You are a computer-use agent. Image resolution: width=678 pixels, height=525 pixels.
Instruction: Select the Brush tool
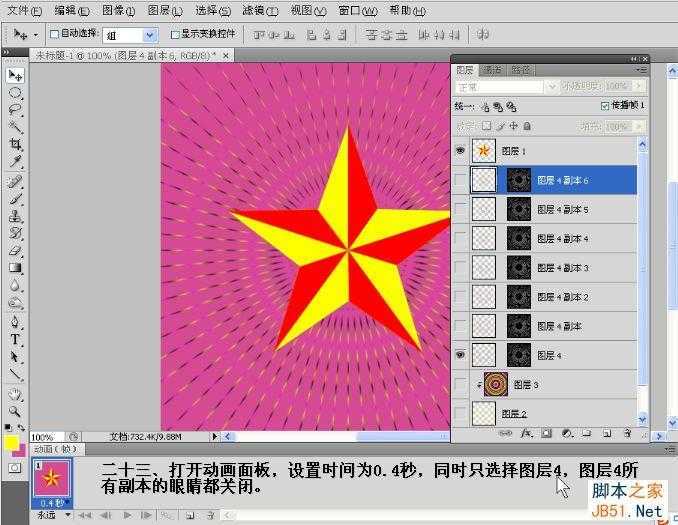[x=15, y=199]
